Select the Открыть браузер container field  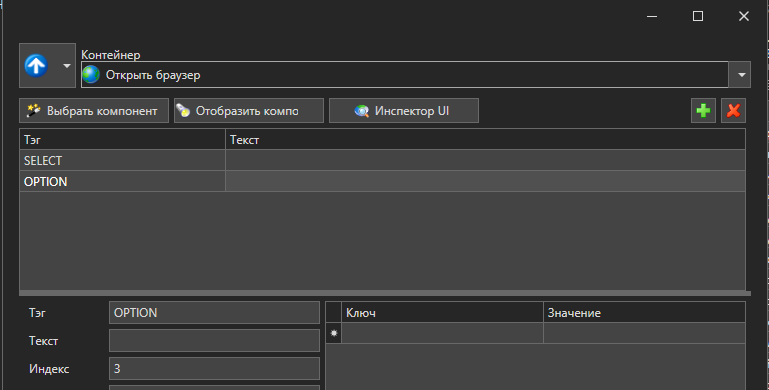click(405, 75)
